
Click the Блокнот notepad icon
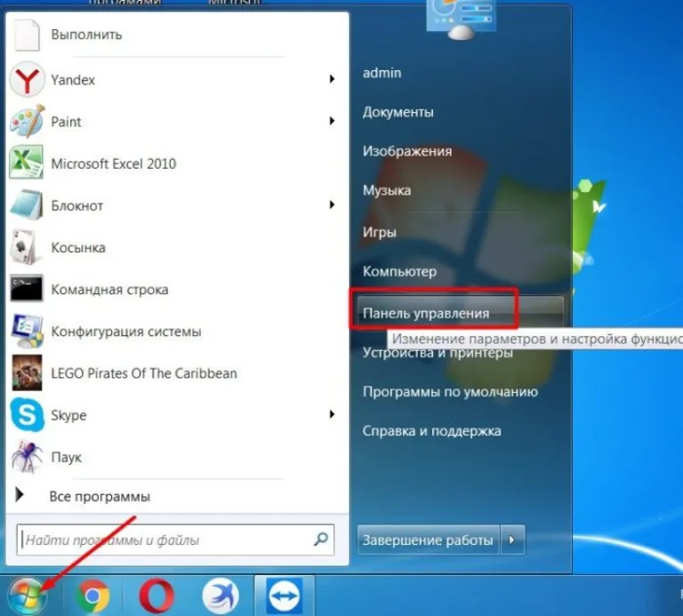(27, 204)
